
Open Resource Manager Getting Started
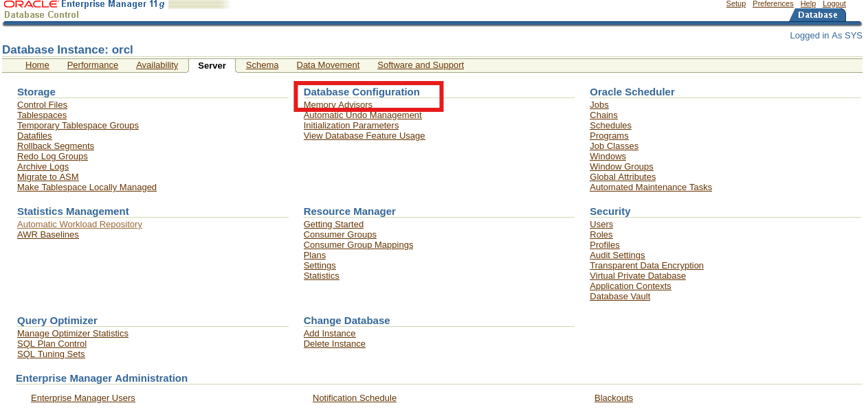pyautogui.click(x=333, y=225)
